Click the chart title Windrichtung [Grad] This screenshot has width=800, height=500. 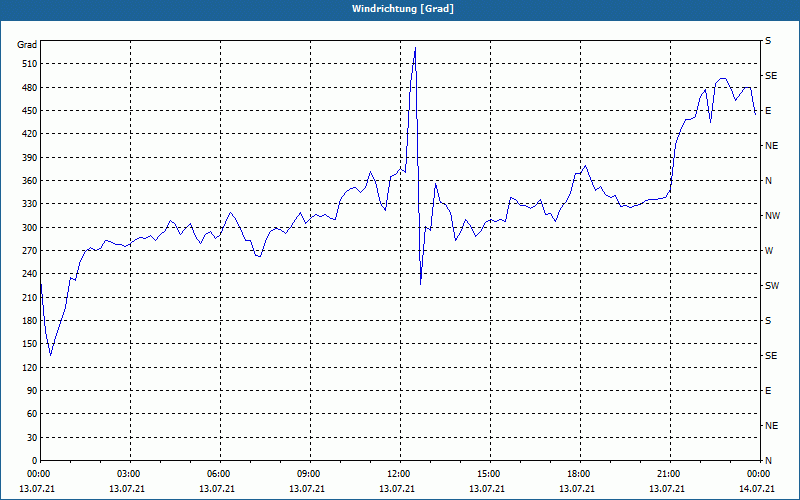pyautogui.click(x=403, y=9)
